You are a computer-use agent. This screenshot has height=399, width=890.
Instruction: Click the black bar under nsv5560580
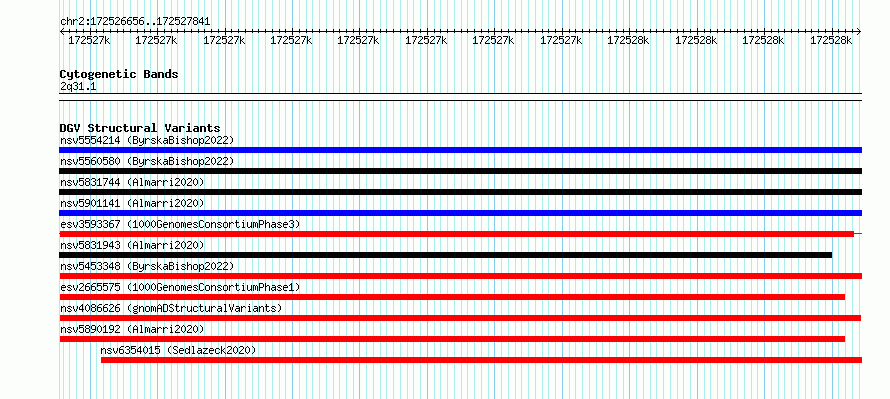click(460, 171)
